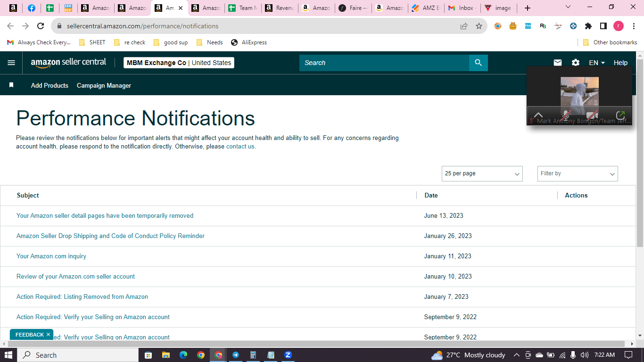
Task: Open the Chrome profile avatar
Action: point(619,26)
